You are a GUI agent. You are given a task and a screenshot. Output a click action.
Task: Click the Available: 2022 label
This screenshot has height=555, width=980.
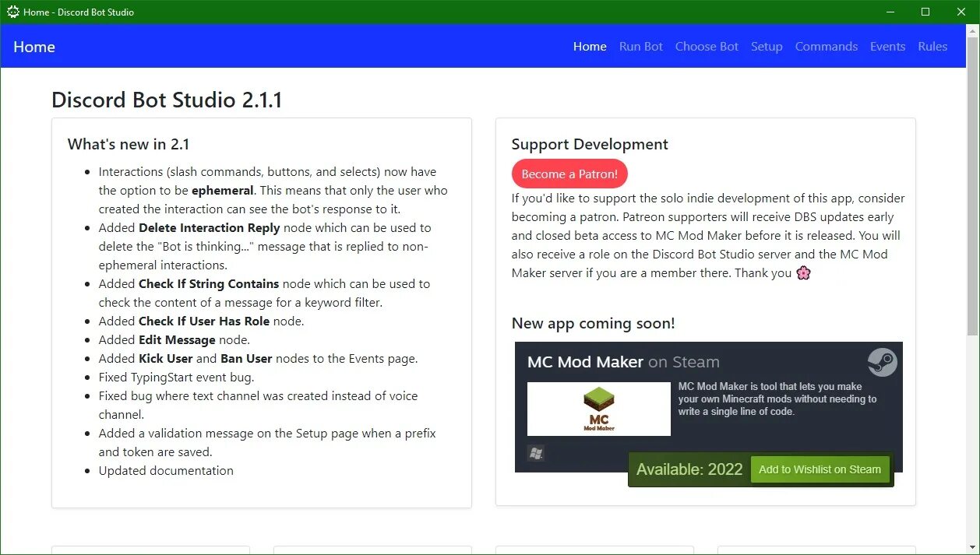coord(689,469)
